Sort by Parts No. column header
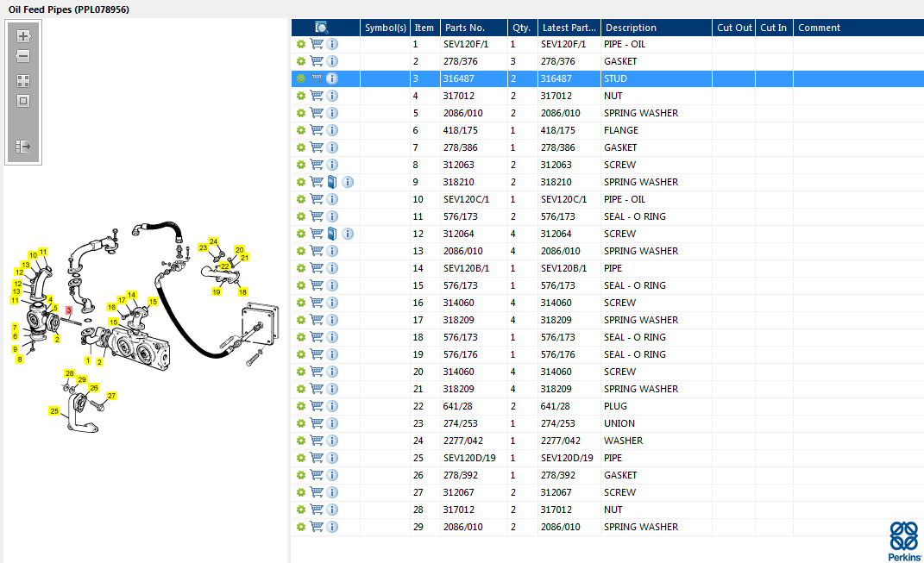This screenshot has width=924, height=563. [x=473, y=28]
